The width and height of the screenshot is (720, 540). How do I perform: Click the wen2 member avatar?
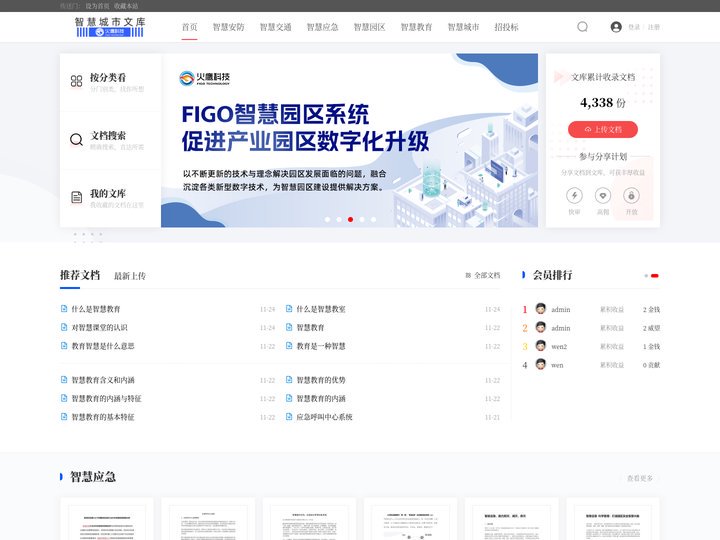click(541, 345)
